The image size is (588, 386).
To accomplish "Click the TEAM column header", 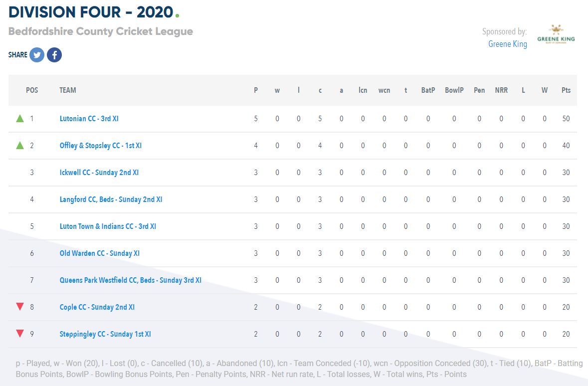I will point(68,90).
